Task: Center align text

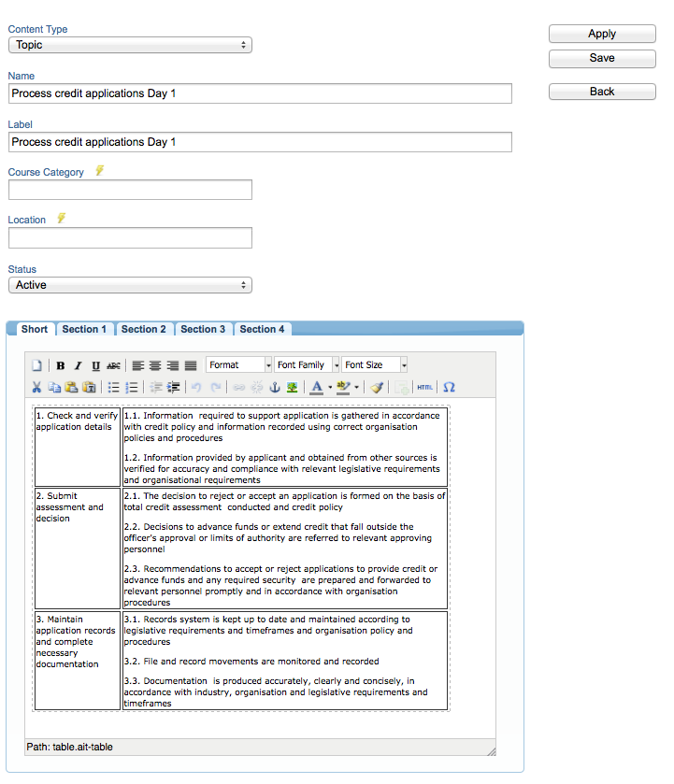Action: pos(155,365)
